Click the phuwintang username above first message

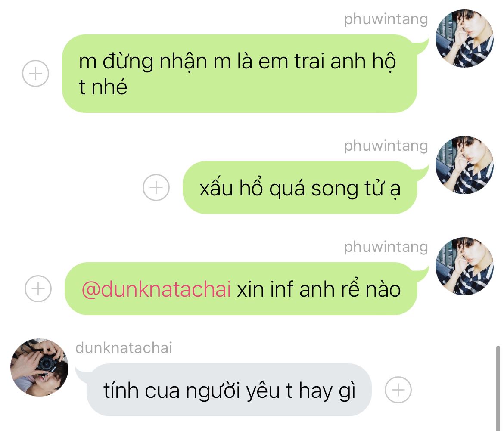(386, 19)
